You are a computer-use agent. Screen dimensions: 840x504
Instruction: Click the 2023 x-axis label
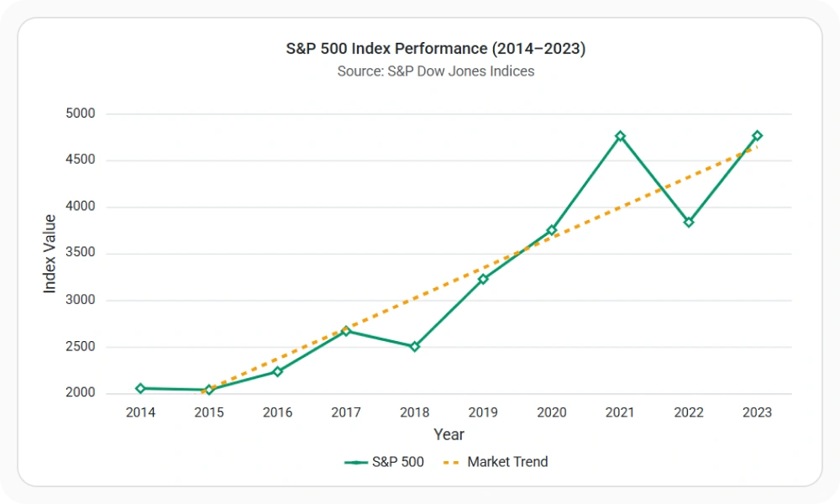[757, 412]
